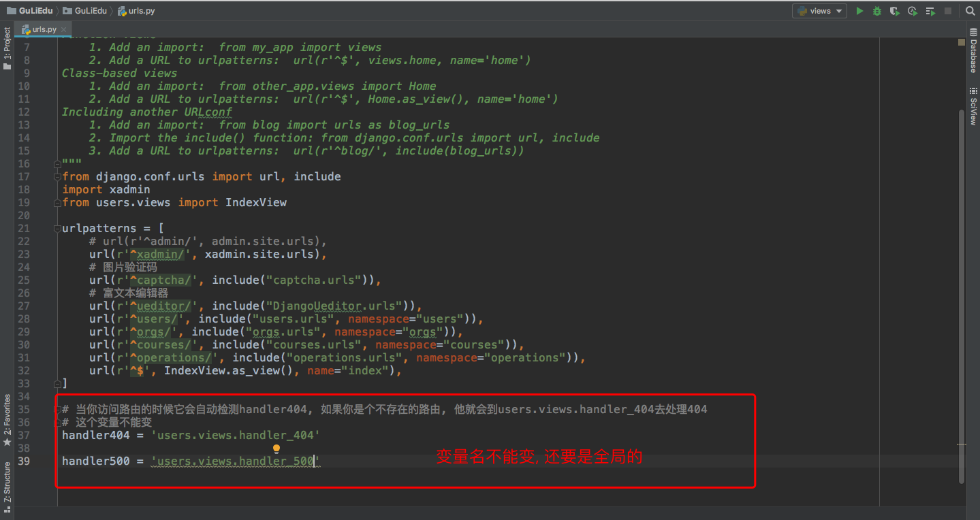Launch the profiler run icon

(x=913, y=11)
